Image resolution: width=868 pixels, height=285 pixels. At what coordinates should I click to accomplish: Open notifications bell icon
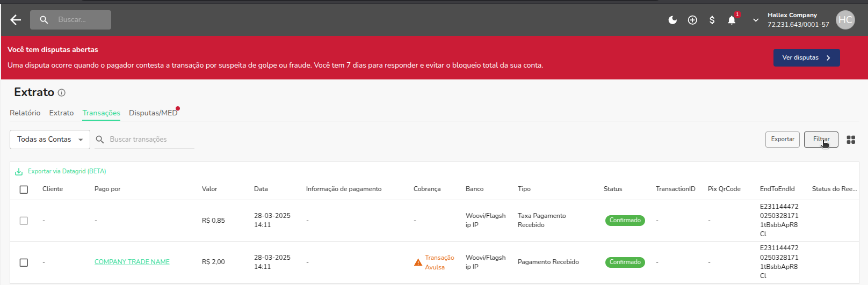point(732,20)
